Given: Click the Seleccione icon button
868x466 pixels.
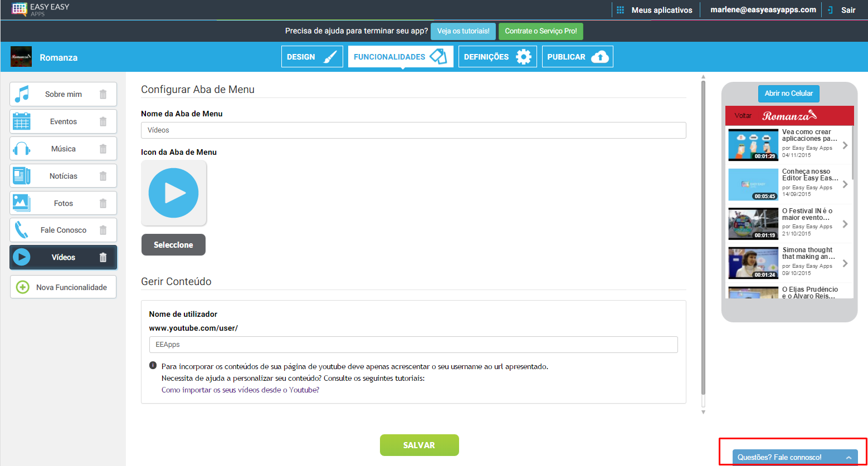Looking at the screenshot, I should click(x=173, y=245).
